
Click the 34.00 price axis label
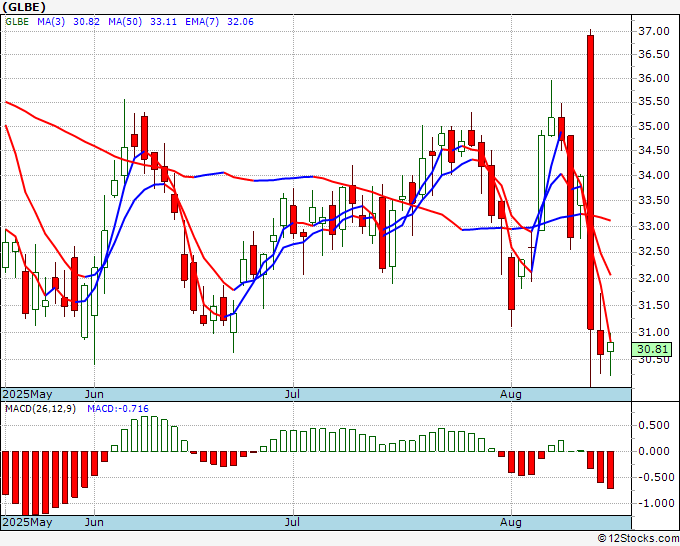(x=654, y=175)
